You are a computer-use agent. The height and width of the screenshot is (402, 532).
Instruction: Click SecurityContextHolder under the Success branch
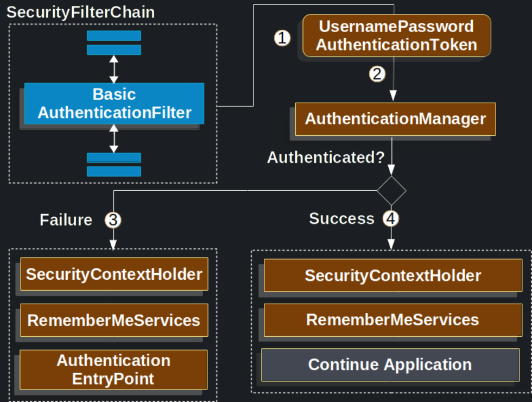pos(392,275)
